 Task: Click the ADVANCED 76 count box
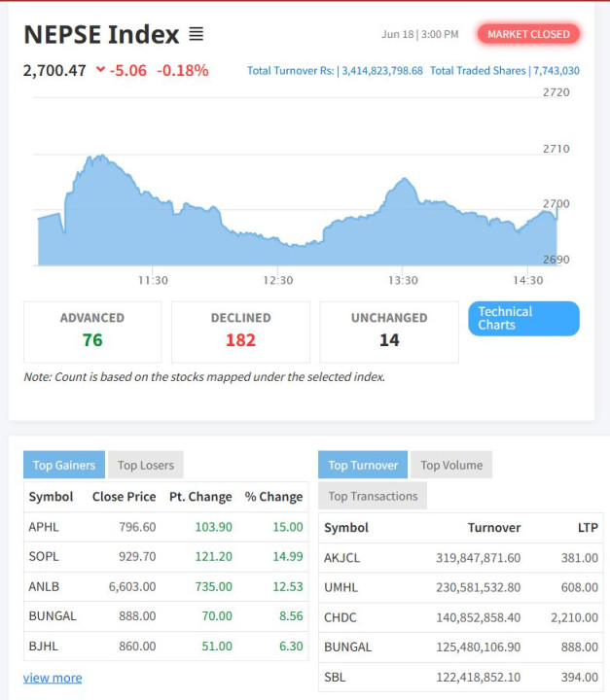click(x=92, y=332)
